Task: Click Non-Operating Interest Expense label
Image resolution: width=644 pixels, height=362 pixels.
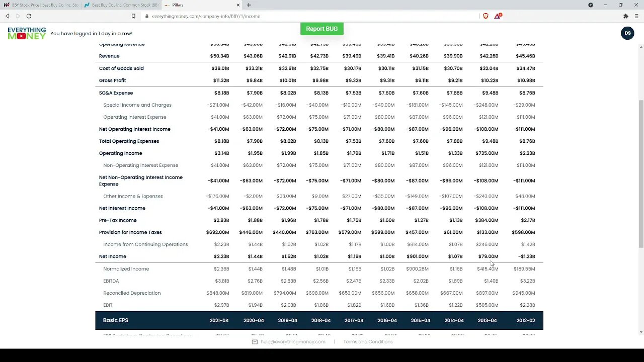Action: [141, 165]
